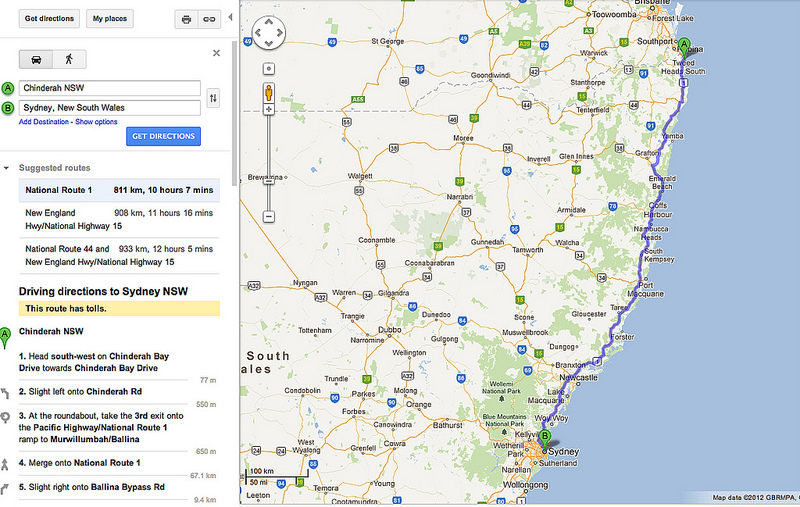Click green marker A beside Chinderah field

(8, 88)
